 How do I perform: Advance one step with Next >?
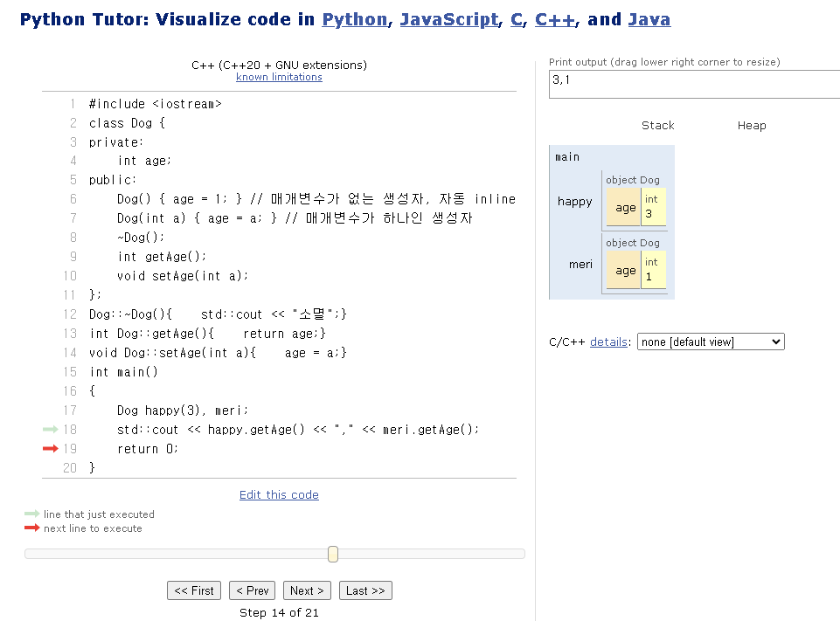(307, 590)
